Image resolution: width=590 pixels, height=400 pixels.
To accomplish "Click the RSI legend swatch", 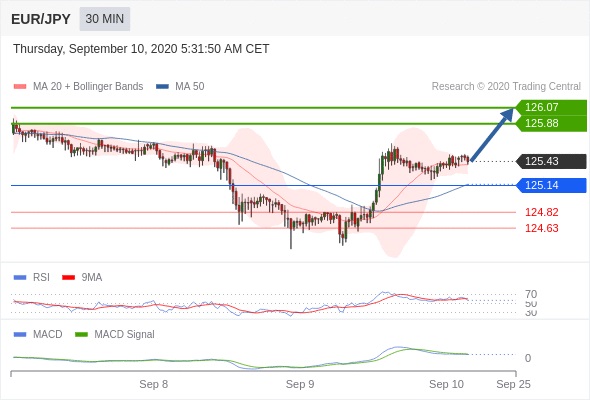I will pyautogui.click(x=20, y=278).
